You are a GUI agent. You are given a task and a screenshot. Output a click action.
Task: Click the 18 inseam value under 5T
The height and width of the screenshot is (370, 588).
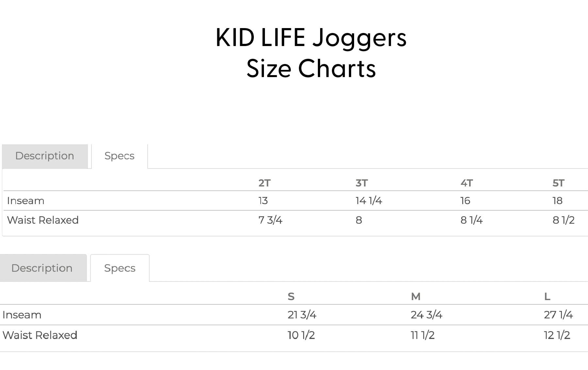click(558, 201)
